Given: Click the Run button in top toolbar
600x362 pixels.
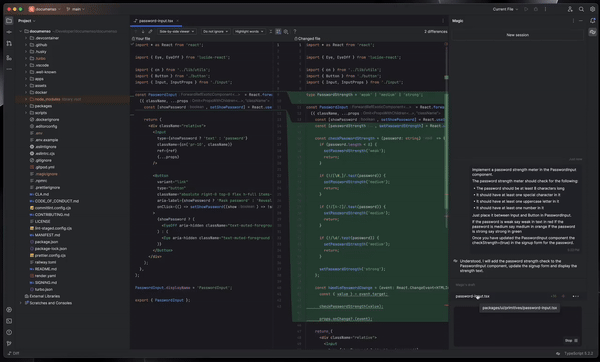Looking at the screenshot, I should coord(526,9).
